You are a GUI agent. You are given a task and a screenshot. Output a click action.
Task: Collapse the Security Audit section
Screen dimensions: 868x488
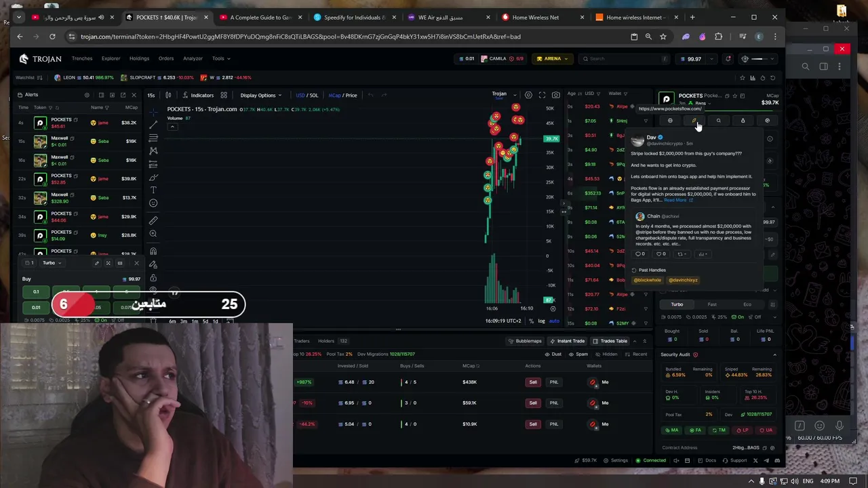click(x=774, y=354)
